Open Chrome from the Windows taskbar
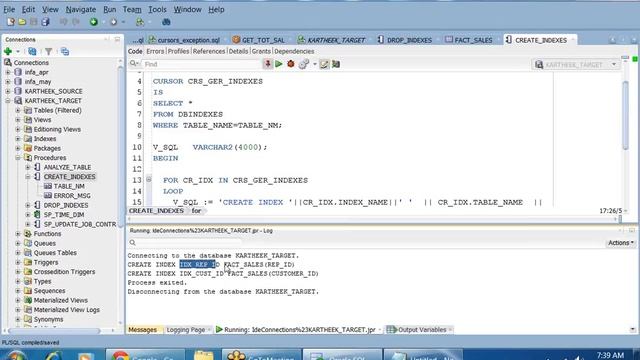This screenshot has height=360, width=640. point(146,355)
